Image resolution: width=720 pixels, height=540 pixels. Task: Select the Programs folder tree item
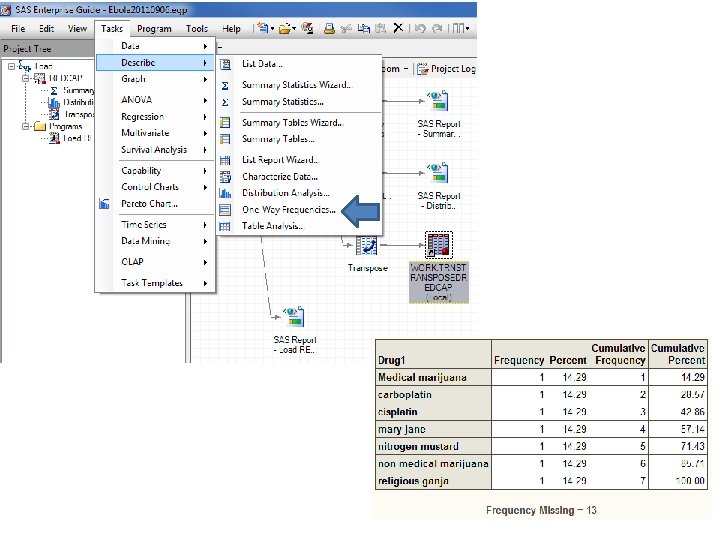(x=59, y=126)
